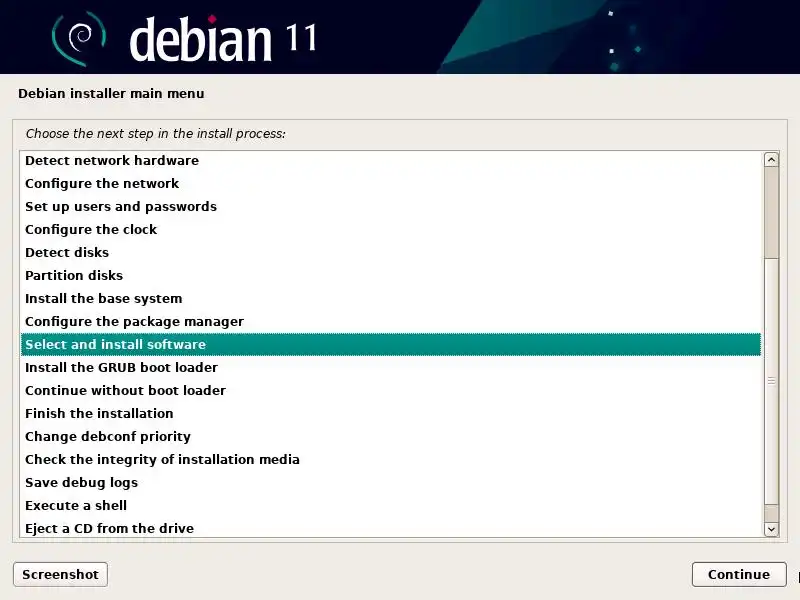
Task: Choose 'Partition disks' from the list
Action: 391,275
